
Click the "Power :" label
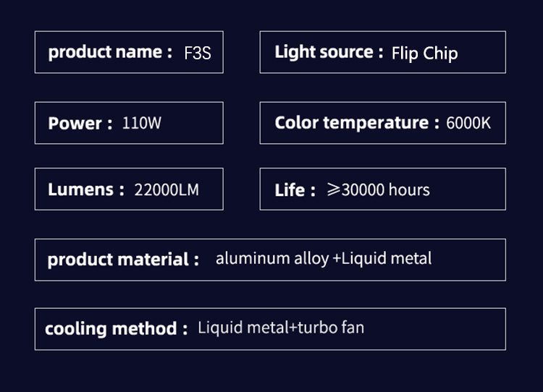click(80, 123)
